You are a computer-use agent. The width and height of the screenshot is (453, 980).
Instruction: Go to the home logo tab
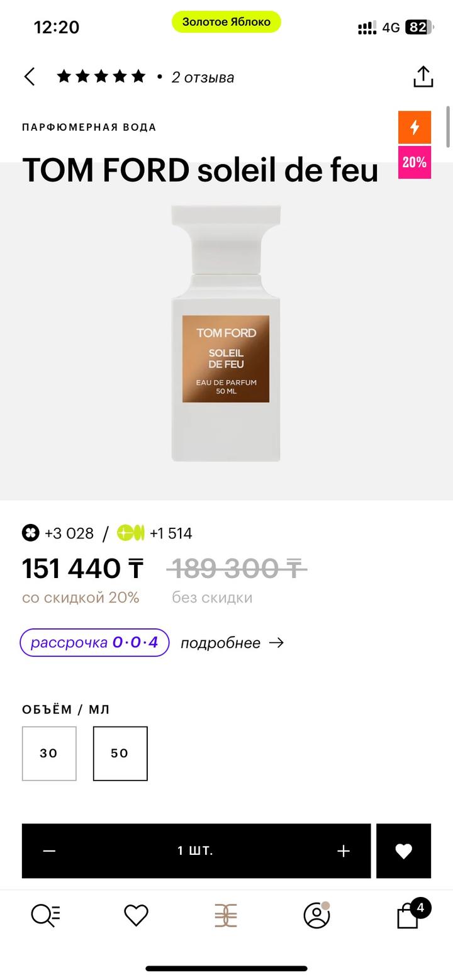click(x=226, y=915)
